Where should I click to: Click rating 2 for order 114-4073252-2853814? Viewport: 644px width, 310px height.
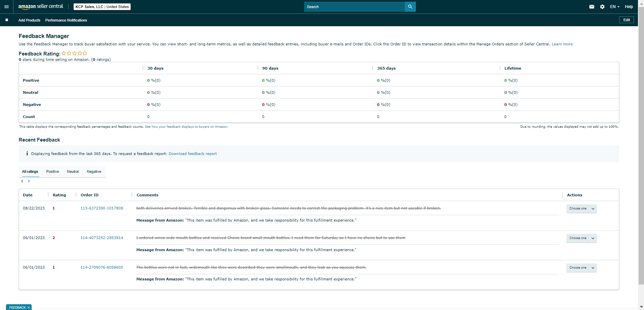pos(54,238)
